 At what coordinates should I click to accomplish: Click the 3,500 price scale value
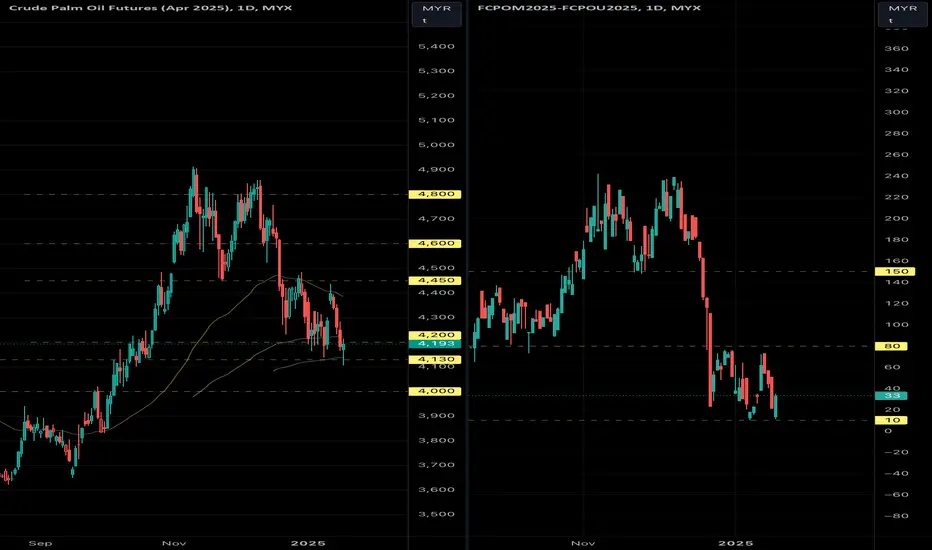436,514
